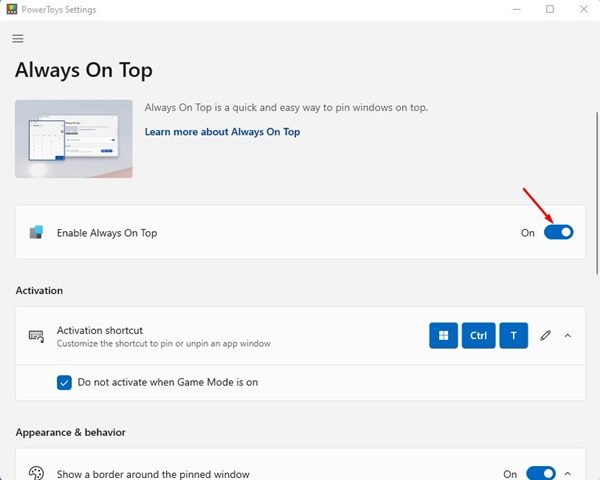
Task: Turn off Show a border around pinned window
Action: (x=540, y=474)
